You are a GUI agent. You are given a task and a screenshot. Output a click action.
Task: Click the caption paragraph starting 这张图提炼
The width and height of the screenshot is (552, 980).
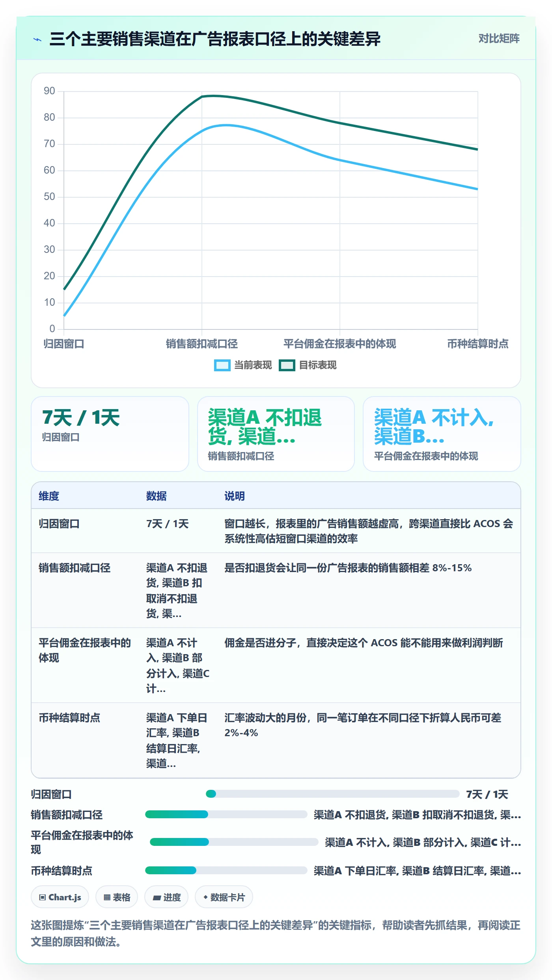[276, 933]
